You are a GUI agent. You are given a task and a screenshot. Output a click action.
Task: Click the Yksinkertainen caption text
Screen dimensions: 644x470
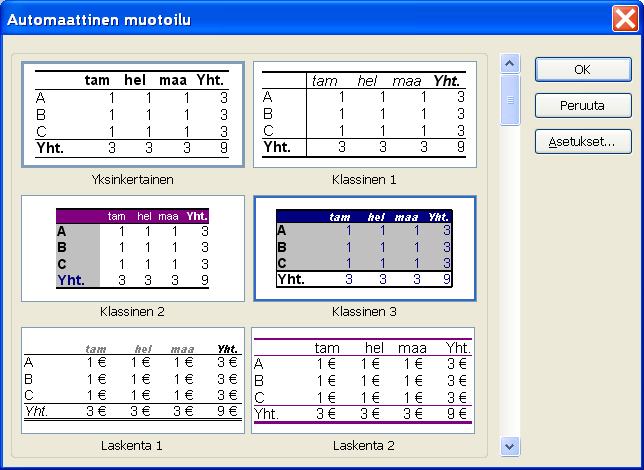133,180
